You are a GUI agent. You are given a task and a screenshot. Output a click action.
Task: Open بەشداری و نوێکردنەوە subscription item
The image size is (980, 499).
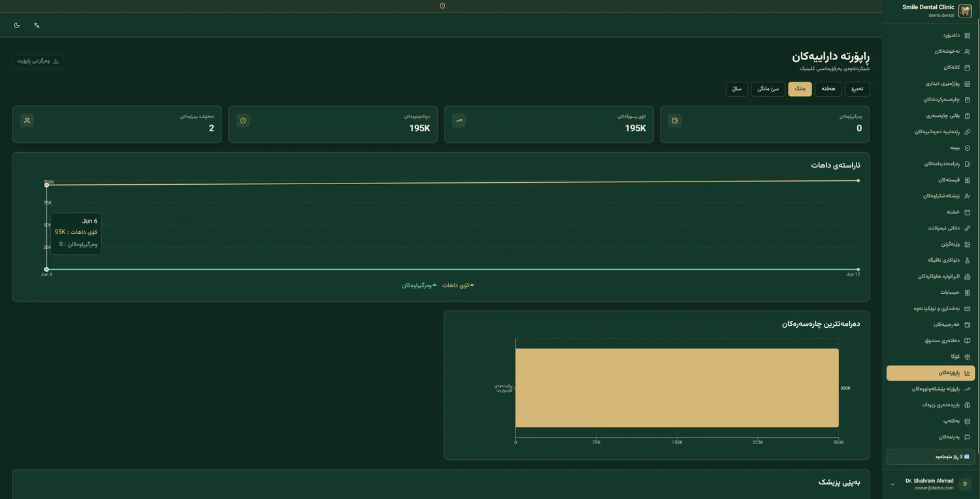point(930,308)
